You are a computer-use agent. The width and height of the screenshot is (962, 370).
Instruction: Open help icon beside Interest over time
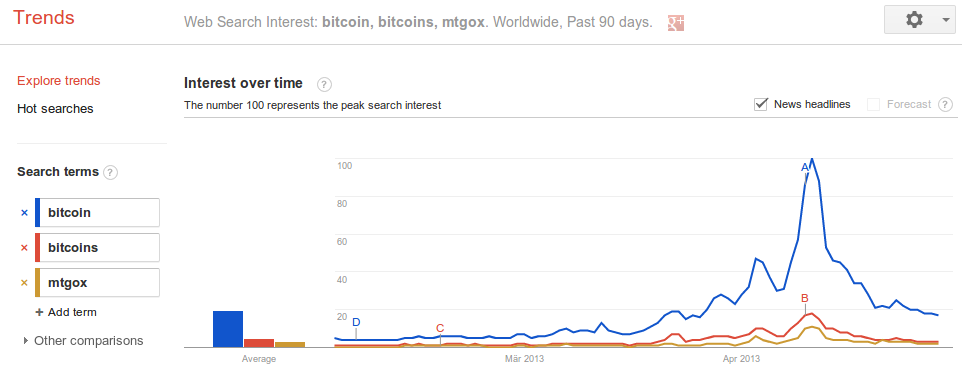point(325,84)
